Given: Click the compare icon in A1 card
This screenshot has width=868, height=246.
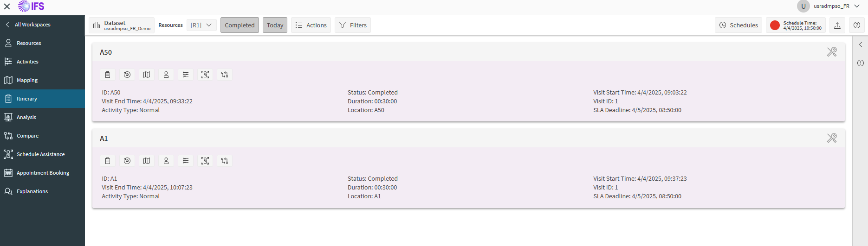Looking at the screenshot, I should [225, 161].
